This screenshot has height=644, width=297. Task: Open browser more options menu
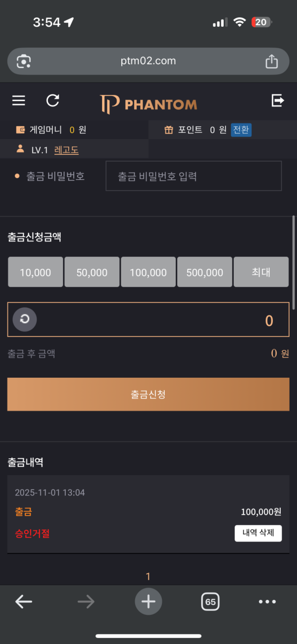pos(267,601)
